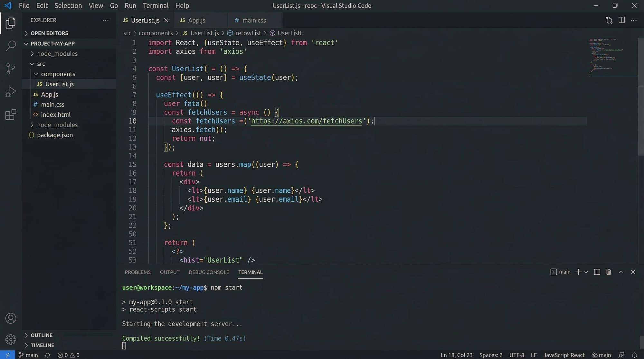
Task: Open the Source Control view
Action: (11, 69)
